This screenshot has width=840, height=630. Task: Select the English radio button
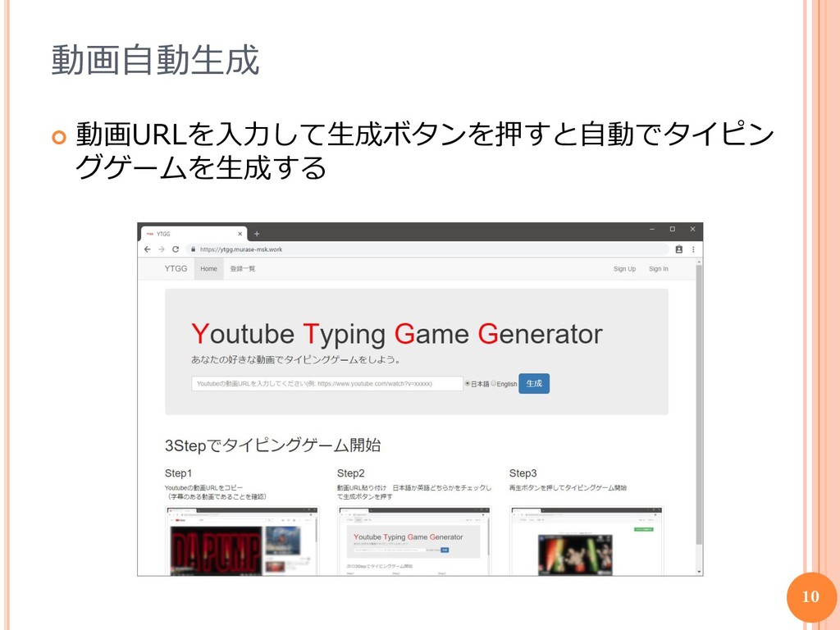tap(494, 384)
